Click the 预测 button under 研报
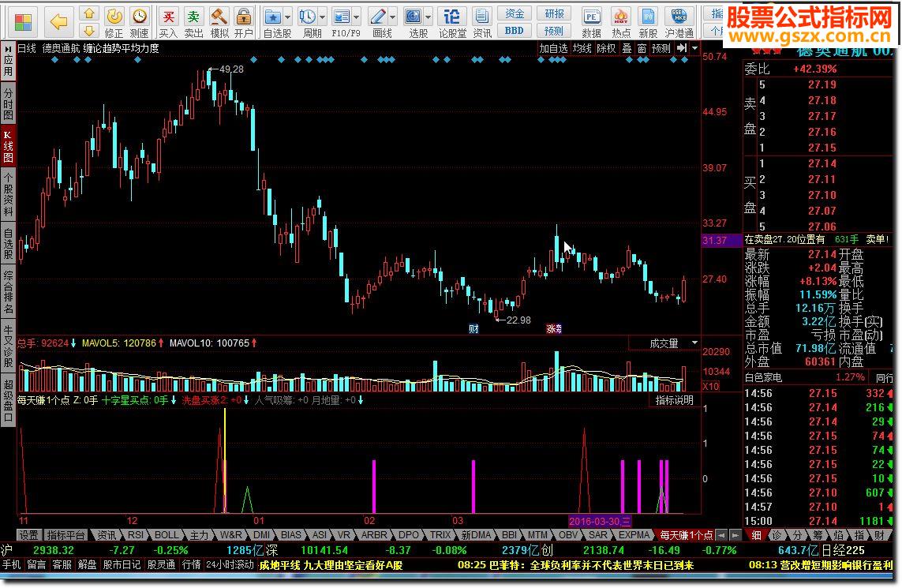The image size is (902, 588). (x=554, y=30)
